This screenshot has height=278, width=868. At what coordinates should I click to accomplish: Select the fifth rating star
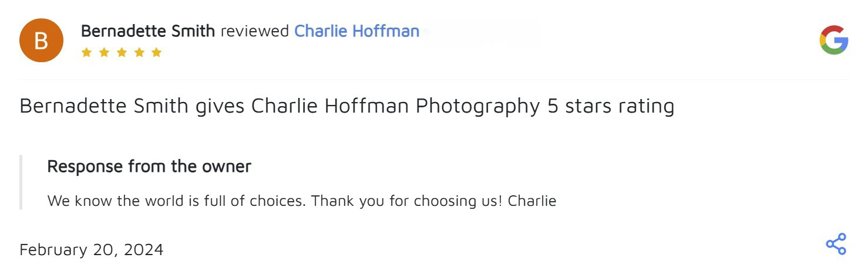coord(156,53)
